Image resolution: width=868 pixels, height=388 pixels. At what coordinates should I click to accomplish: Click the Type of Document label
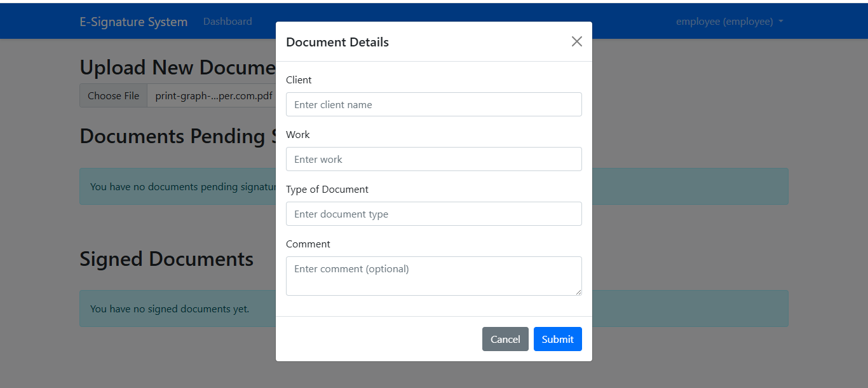coord(327,189)
